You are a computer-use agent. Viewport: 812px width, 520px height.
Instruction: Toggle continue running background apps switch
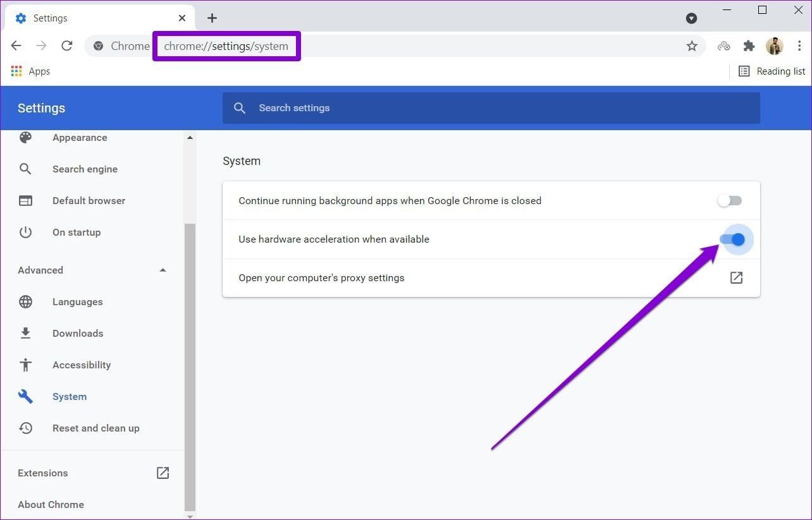coord(729,201)
